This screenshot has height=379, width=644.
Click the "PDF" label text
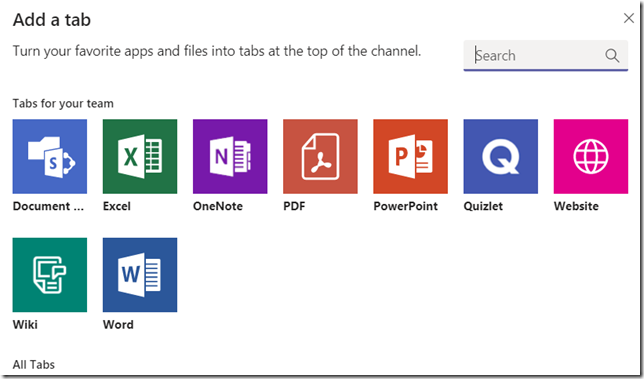click(x=294, y=206)
